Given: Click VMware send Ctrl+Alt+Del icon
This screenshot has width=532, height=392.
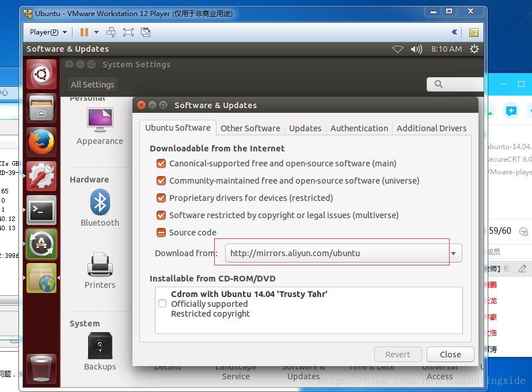Looking at the screenshot, I should 111,32.
